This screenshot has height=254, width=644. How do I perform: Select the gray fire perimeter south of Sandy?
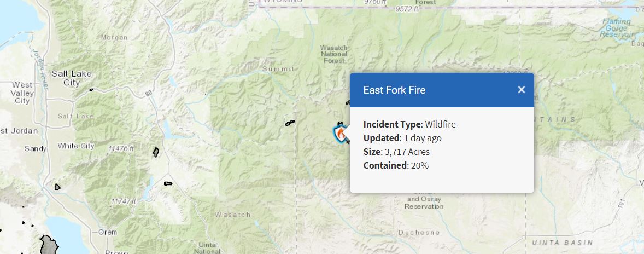tap(57, 187)
